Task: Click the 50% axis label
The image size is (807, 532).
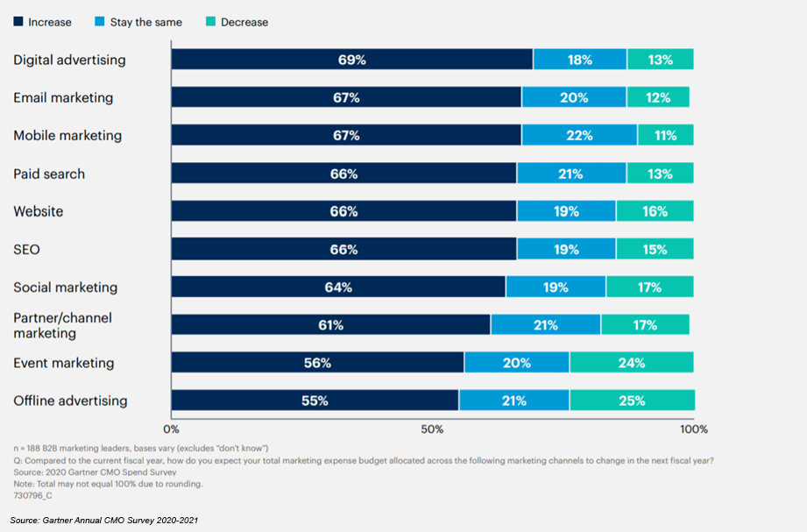Action: [x=432, y=429]
